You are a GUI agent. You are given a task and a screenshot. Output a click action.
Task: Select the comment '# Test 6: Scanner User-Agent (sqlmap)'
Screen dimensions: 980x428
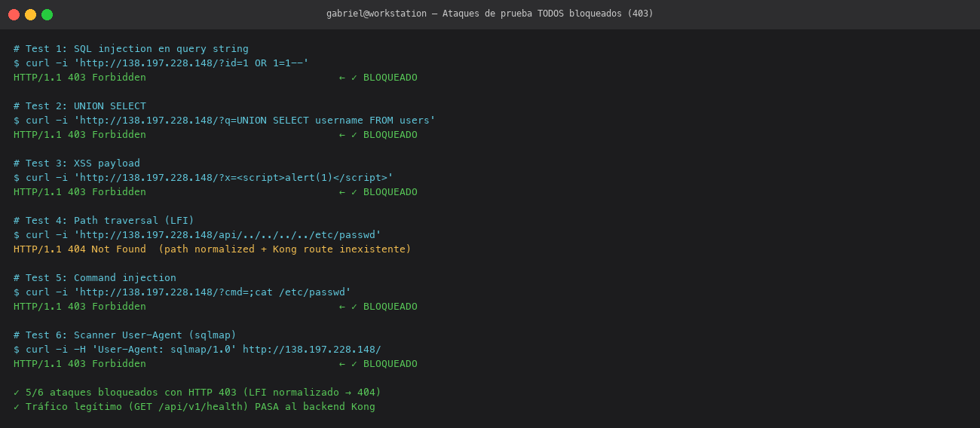tap(125, 335)
